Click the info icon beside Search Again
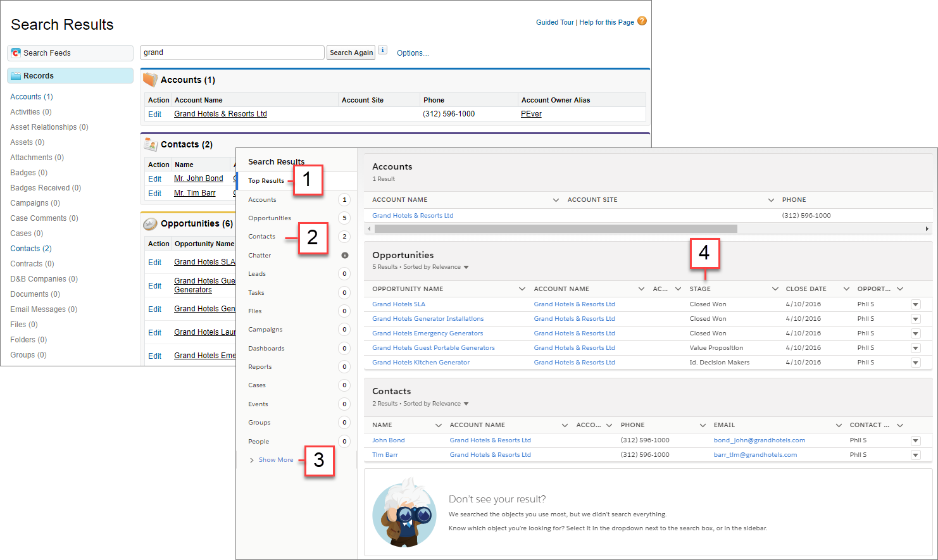Viewport: 938px width, 560px height. tap(383, 50)
